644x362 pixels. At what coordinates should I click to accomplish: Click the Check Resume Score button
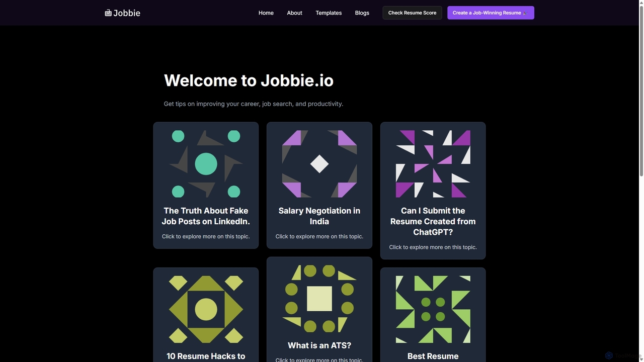point(412,13)
